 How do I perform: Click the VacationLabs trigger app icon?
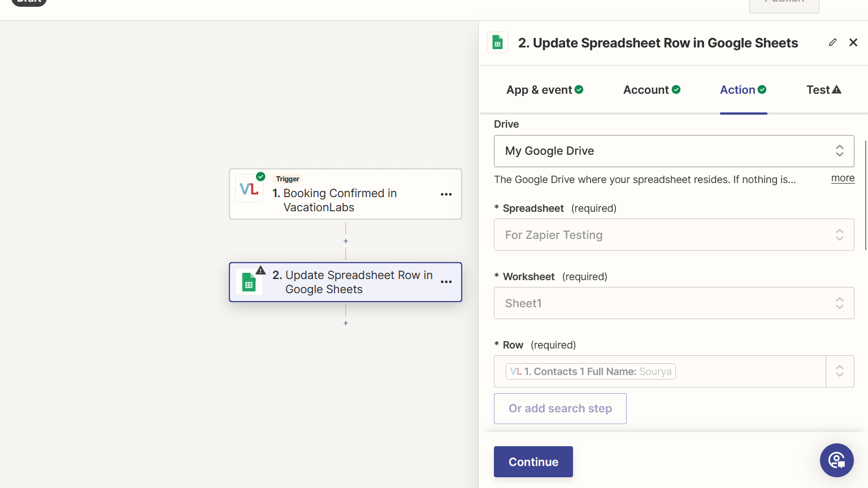pyautogui.click(x=249, y=189)
